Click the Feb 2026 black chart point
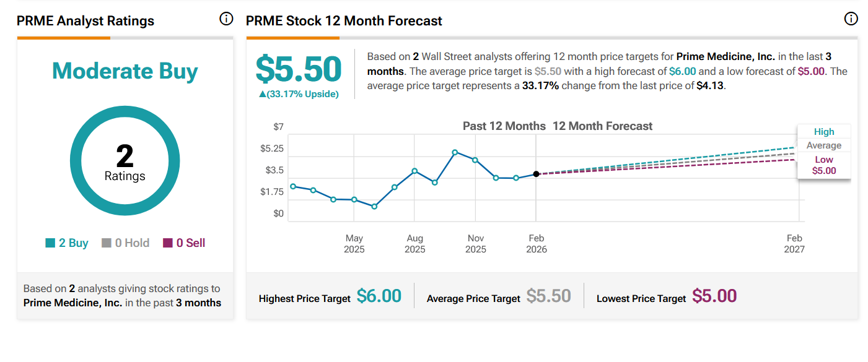 [x=536, y=174]
